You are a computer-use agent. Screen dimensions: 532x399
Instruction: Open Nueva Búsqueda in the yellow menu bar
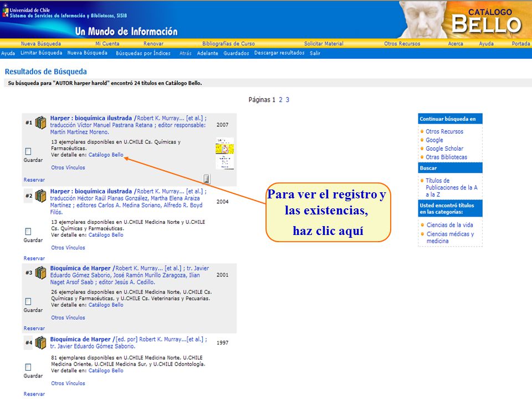(x=40, y=43)
